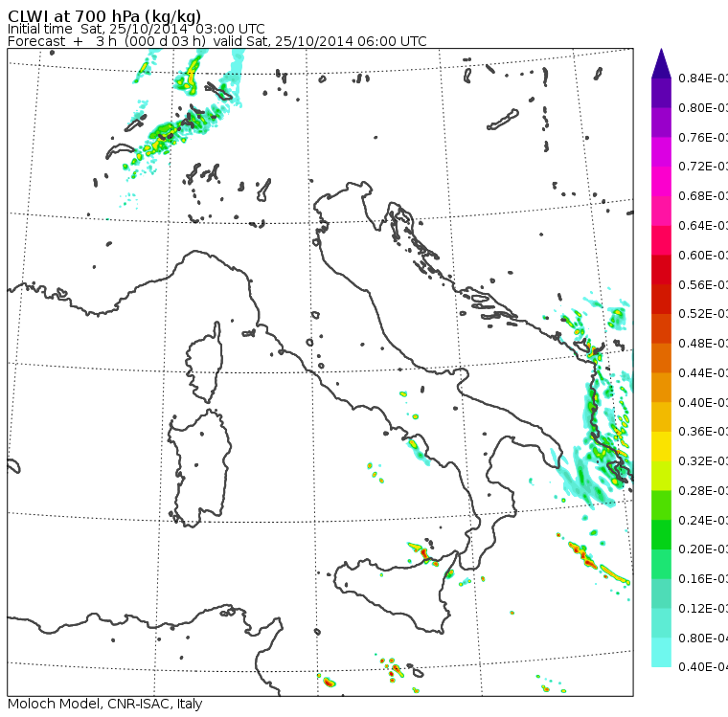This screenshot has width=728, height=717.
Task: Click the dark purple arrow atop the color scale
Action: point(661,63)
